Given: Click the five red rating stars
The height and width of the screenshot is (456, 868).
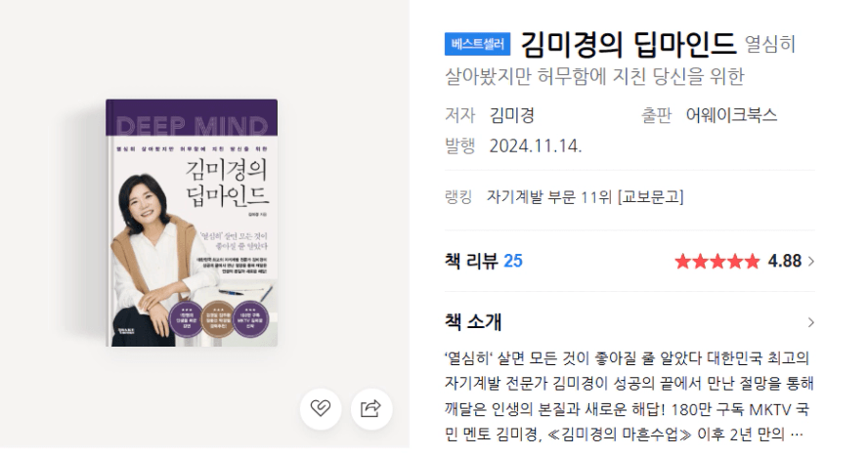Looking at the screenshot, I should pyautogui.click(x=716, y=261).
